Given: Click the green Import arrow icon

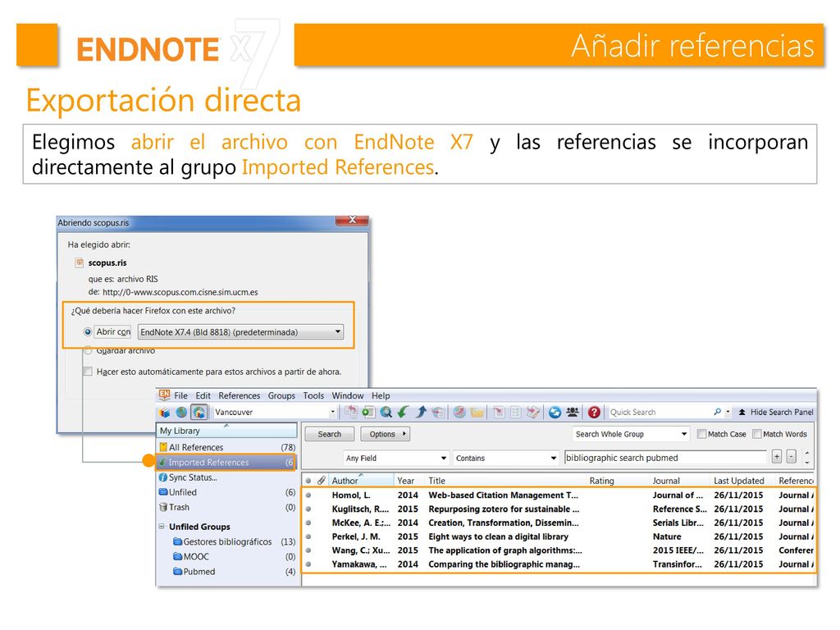Looking at the screenshot, I should pos(403,412).
